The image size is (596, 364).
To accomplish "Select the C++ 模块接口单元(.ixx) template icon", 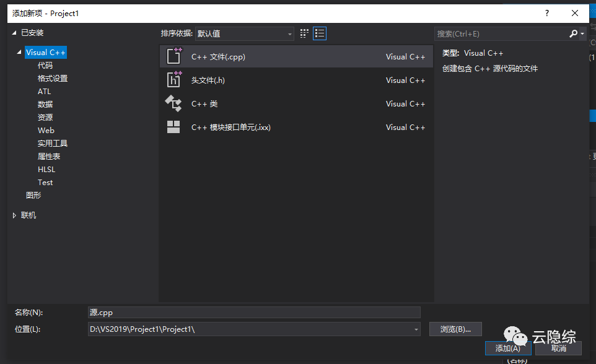I will [174, 127].
